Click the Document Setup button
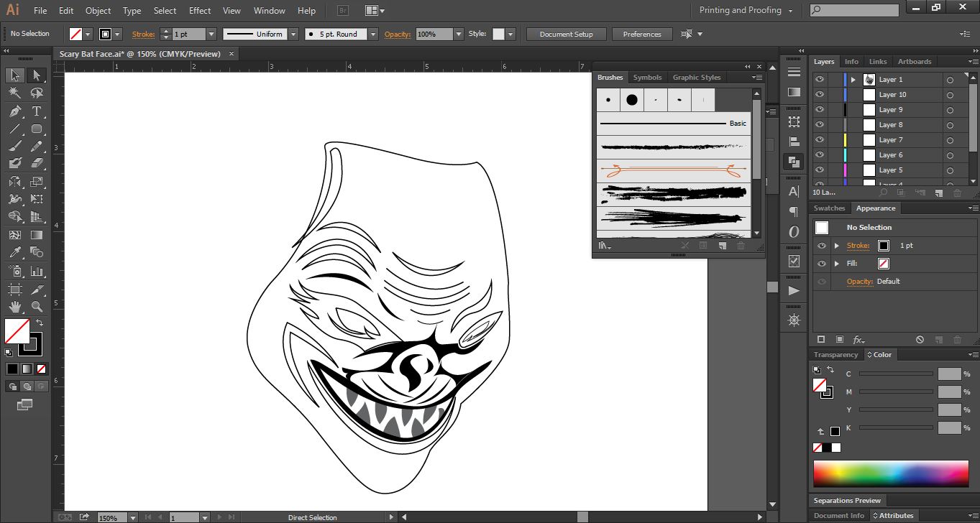 point(566,34)
